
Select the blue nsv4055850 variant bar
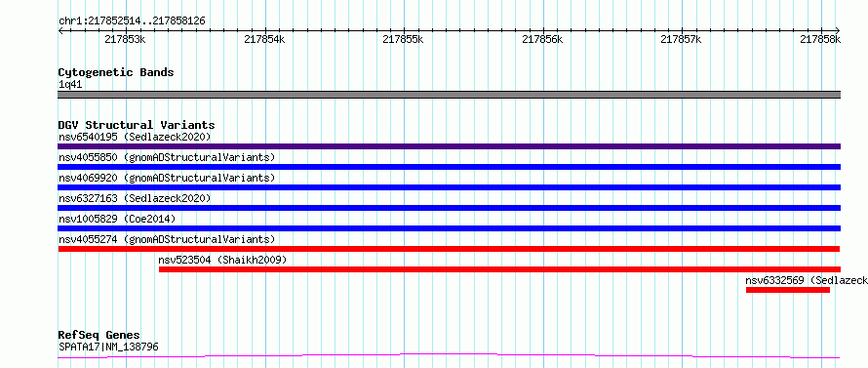[449, 167]
